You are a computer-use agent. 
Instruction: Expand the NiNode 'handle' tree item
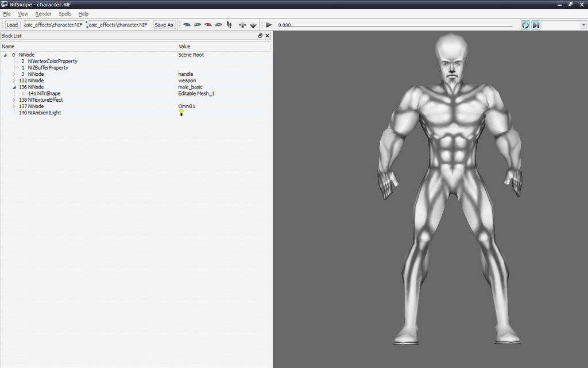click(14, 74)
